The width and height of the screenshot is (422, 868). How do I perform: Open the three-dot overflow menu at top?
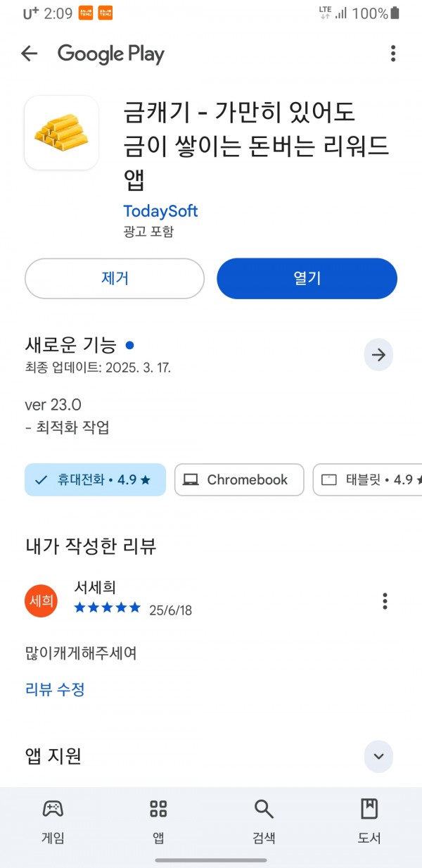(393, 54)
